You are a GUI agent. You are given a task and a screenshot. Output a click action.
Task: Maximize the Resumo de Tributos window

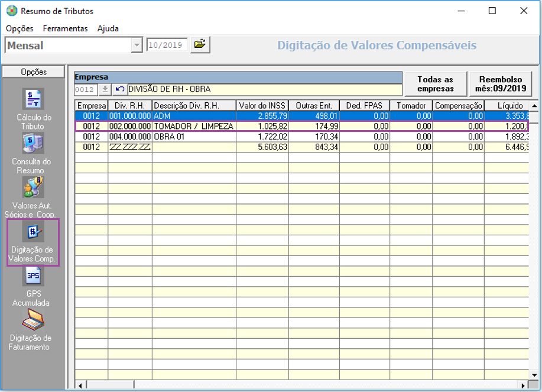coord(492,11)
